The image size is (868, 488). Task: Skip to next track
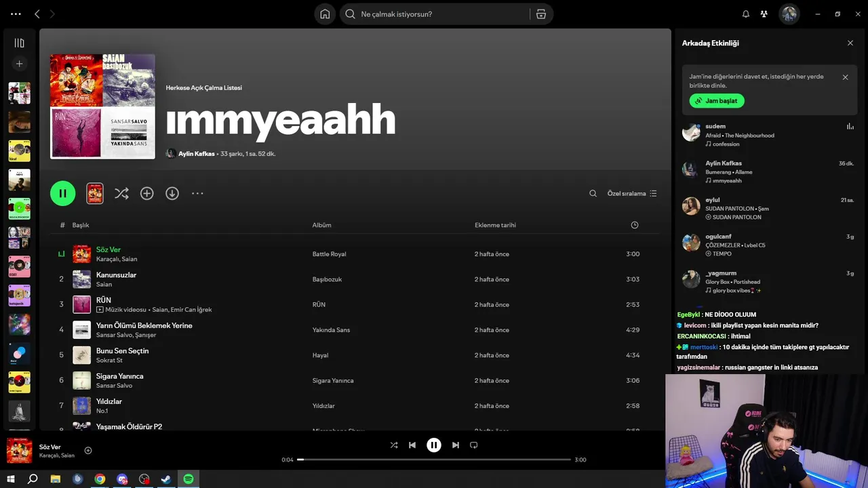(456, 445)
